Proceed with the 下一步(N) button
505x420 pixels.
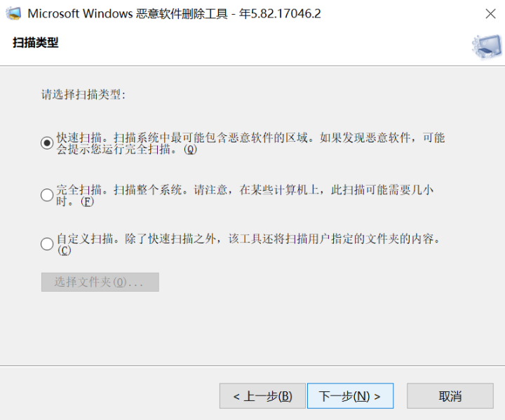pyautogui.click(x=351, y=396)
